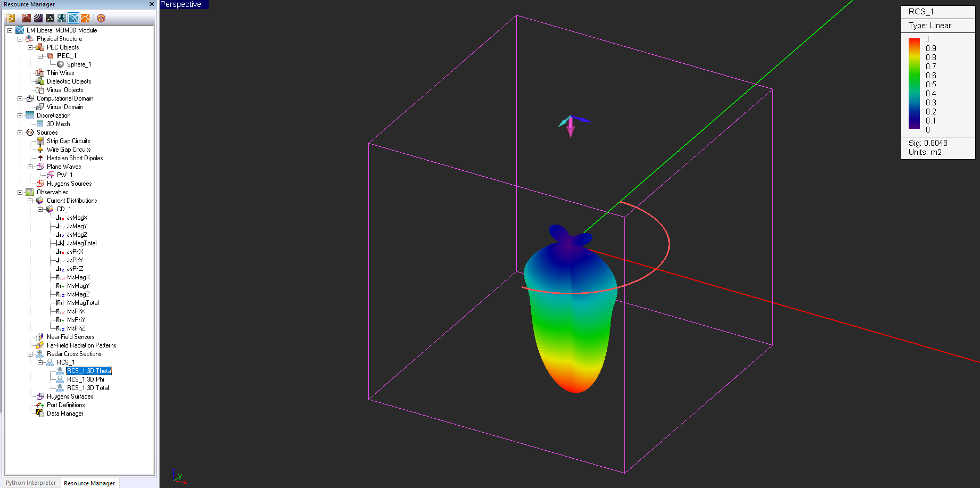The height and width of the screenshot is (488, 980).
Task: Click the RCS_1 legend title
Action: [x=921, y=12]
